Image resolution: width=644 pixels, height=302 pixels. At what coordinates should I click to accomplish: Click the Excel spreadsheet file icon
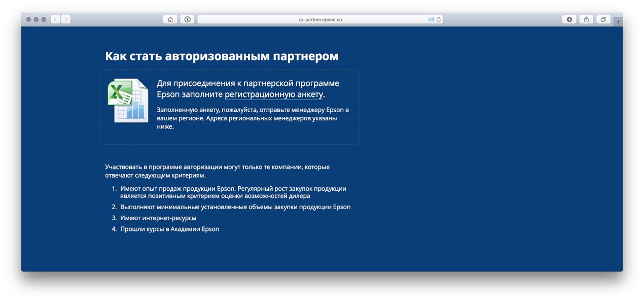pyautogui.click(x=127, y=100)
